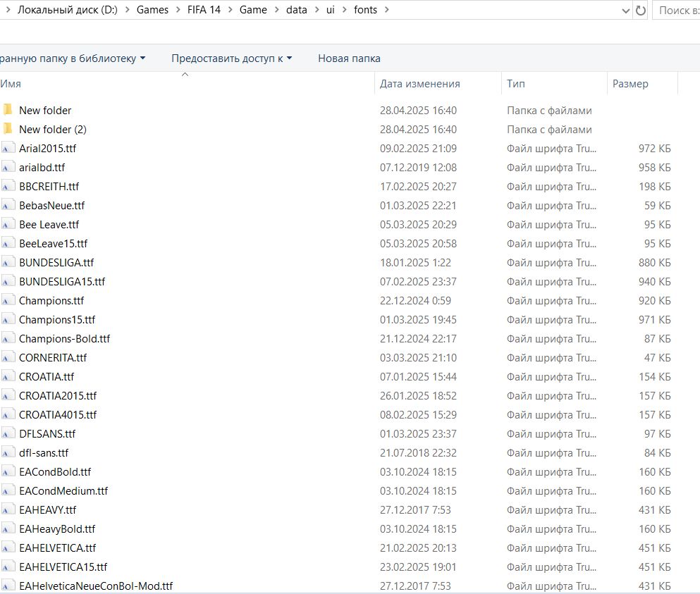Viewport: 700px width, 594px height.
Task: Click the BUNDESLIGA15.ttf font file icon
Action: point(8,282)
